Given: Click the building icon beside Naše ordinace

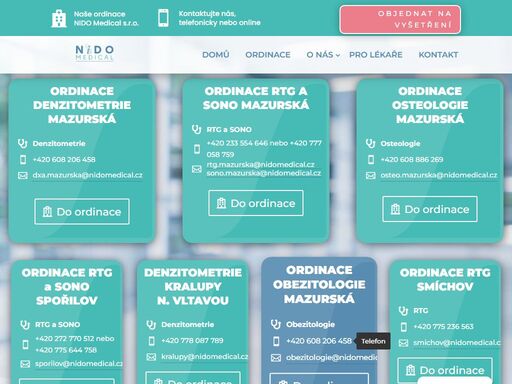Looking at the screenshot, I should (x=59, y=18).
